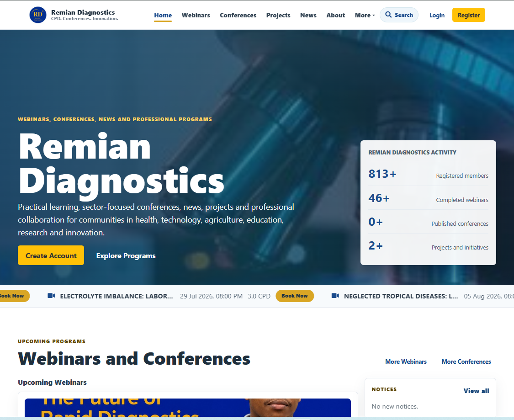Screen dimensions: 514x420
Task: Click the Login link
Action: 437,15
